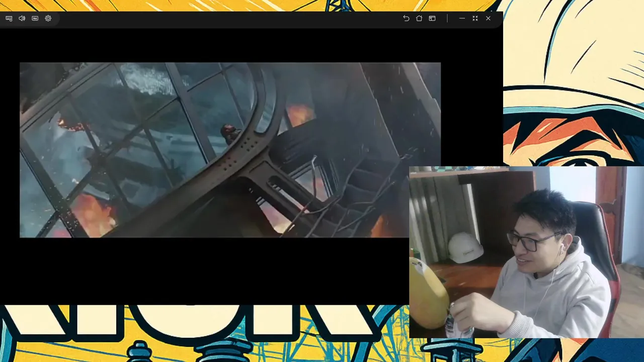Image resolution: width=644 pixels, height=362 pixels.
Task: Minimize the emulator window
Action: point(462,18)
